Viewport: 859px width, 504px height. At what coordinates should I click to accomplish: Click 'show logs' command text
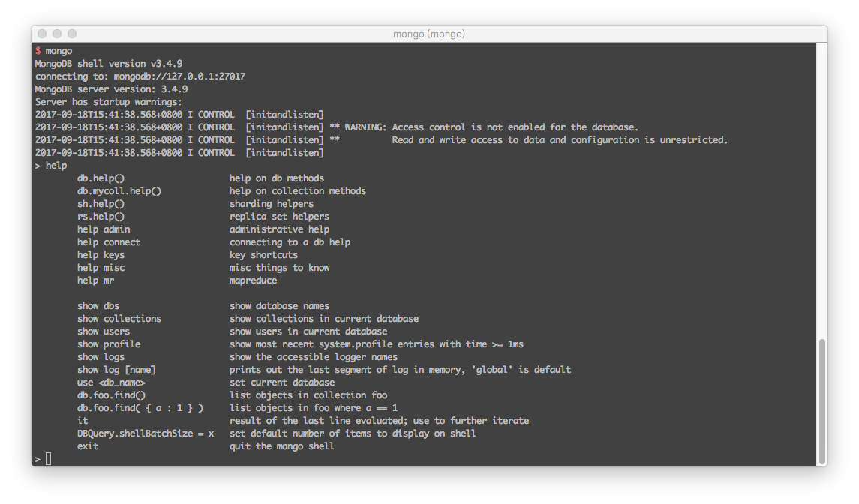(x=101, y=357)
